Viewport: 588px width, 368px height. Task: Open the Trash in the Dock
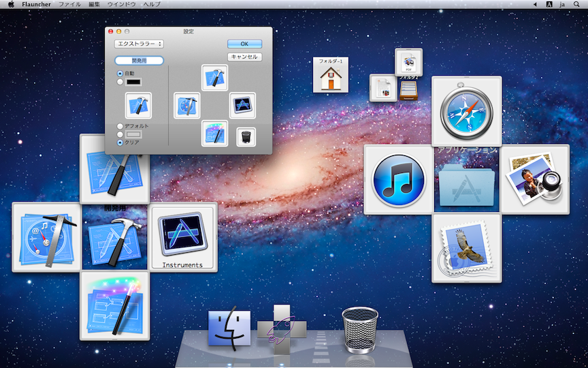click(360, 330)
